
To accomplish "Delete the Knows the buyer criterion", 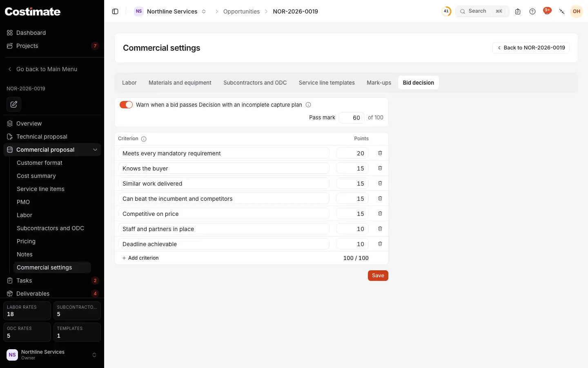I will click(x=380, y=168).
